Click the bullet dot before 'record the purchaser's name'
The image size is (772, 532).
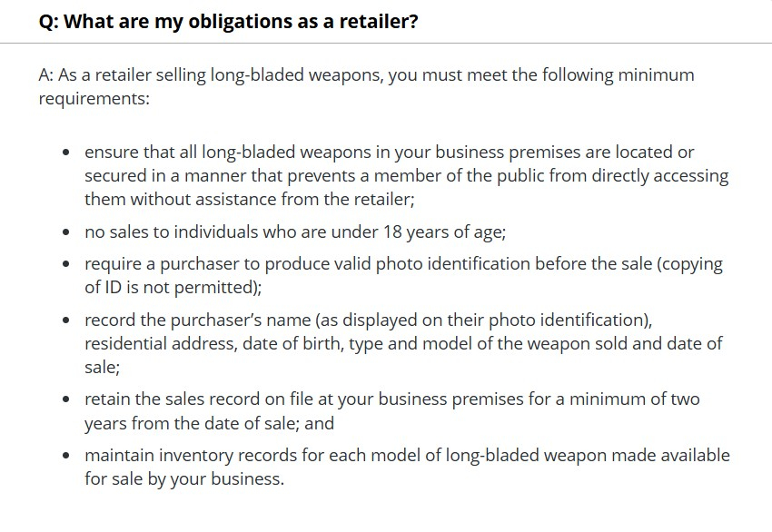click(67, 321)
